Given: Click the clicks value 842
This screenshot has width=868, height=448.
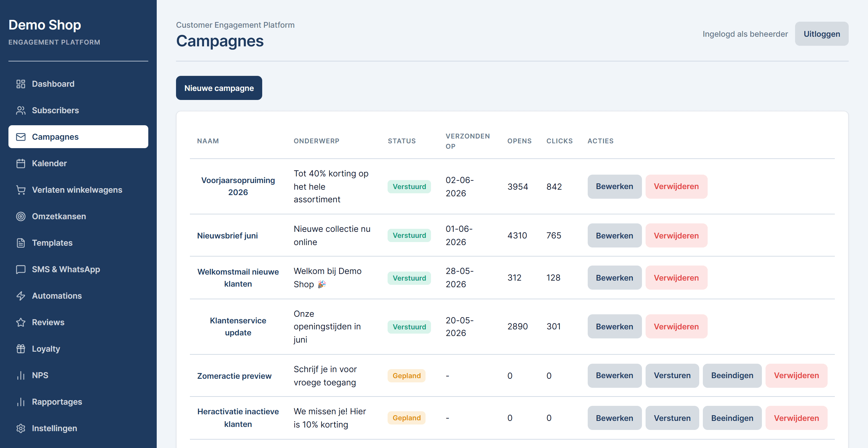Looking at the screenshot, I should pyautogui.click(x=554, y=186).
